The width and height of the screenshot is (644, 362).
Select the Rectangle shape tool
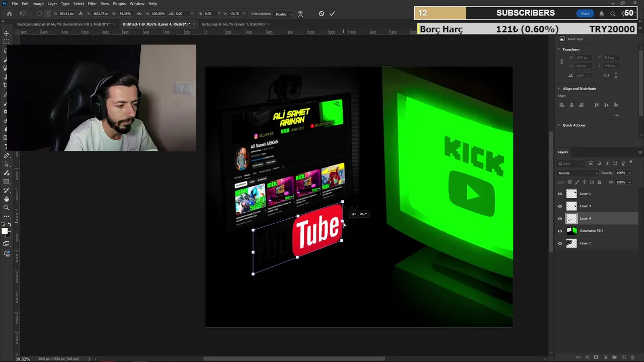[x=7, y=182]
